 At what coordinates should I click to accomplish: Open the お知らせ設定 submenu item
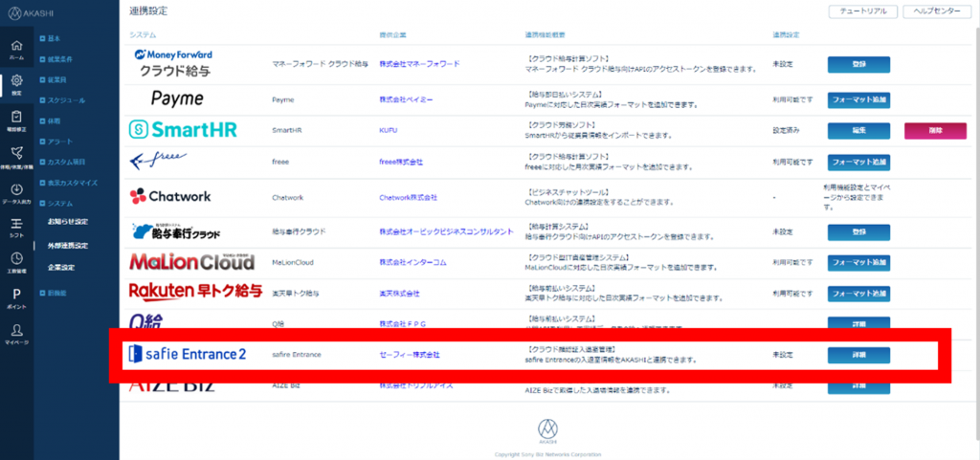point(68,222)
